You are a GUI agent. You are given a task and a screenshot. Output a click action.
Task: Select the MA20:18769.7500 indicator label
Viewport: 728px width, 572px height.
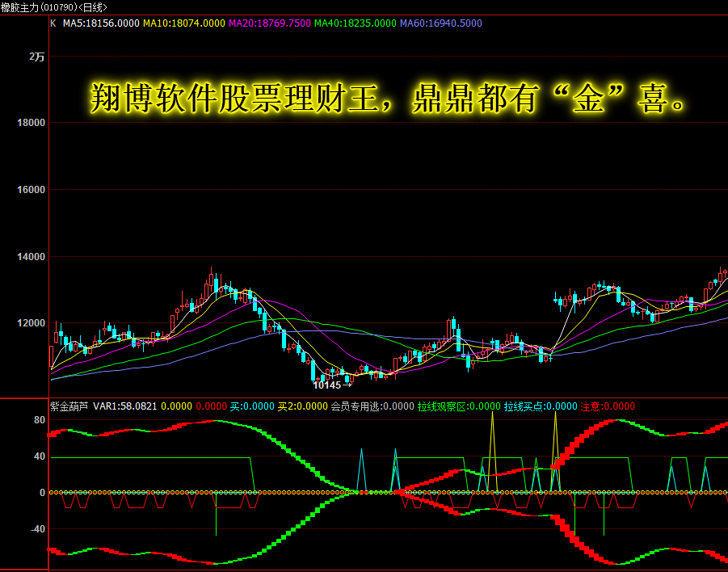[x=270, y=23]
